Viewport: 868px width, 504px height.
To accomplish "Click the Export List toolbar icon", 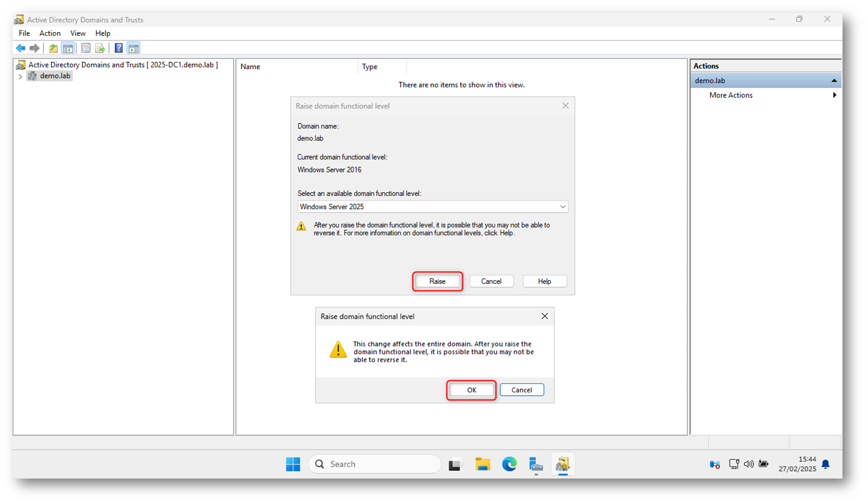I will click(100, 48).
